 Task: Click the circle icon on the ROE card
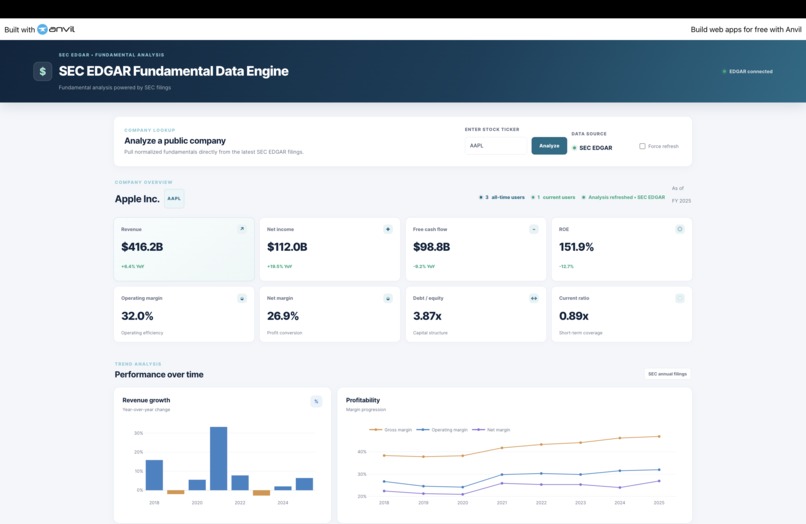click(680, 229)
